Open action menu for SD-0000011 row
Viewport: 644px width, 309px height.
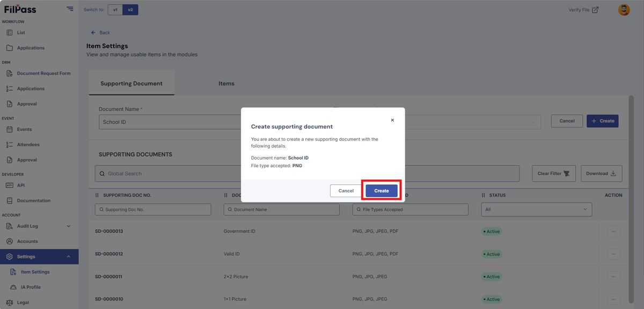613,277
